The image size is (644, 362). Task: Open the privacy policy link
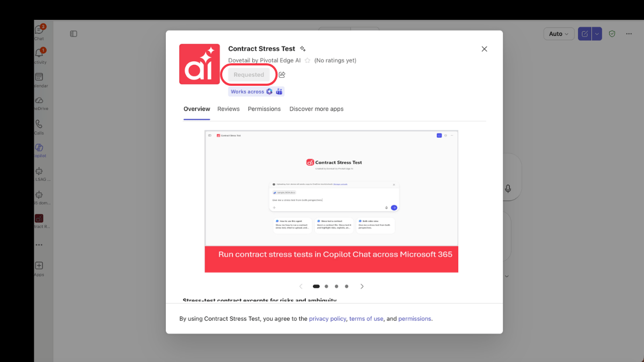327,319
